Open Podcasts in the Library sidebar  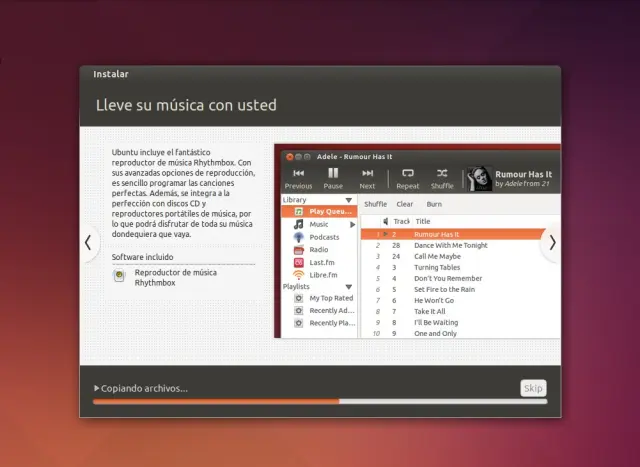pos(323,237)
